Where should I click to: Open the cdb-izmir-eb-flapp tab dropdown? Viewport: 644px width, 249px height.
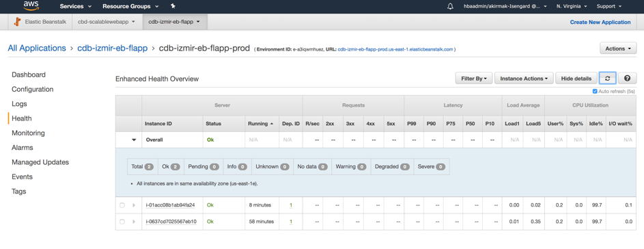175,22
